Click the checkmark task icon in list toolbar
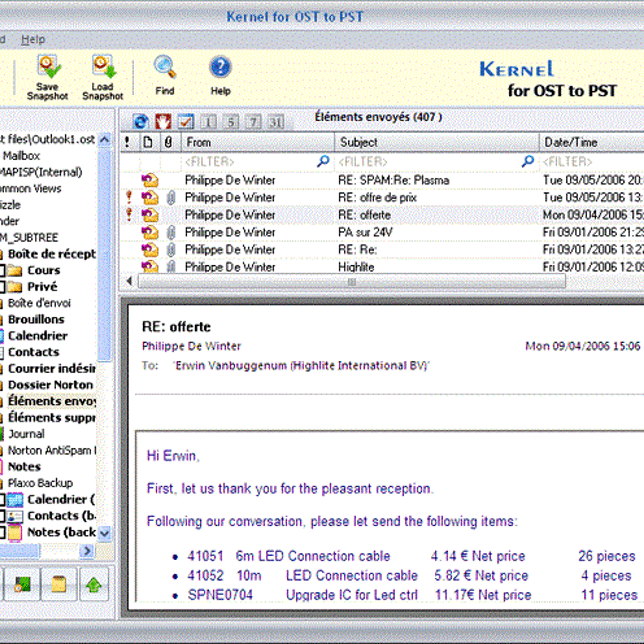 (x=186, y=121)
